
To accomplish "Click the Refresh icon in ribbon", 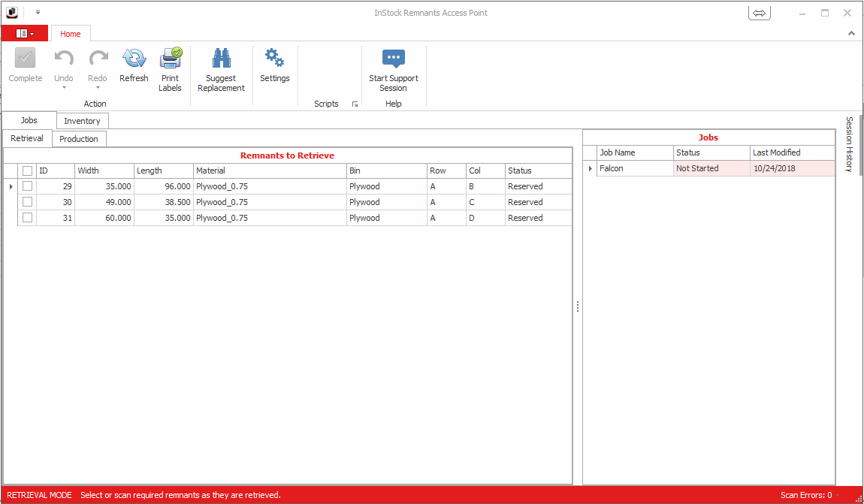I will point(134,59).
